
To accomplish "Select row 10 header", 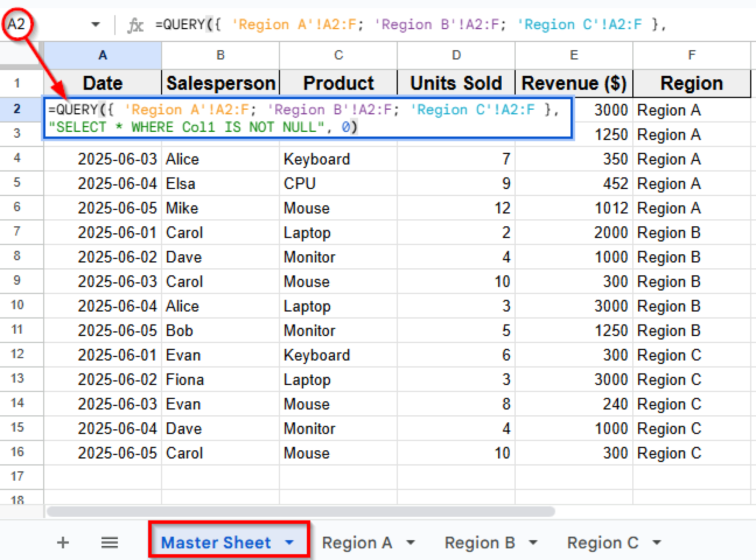I will click(x=17, y=305).
